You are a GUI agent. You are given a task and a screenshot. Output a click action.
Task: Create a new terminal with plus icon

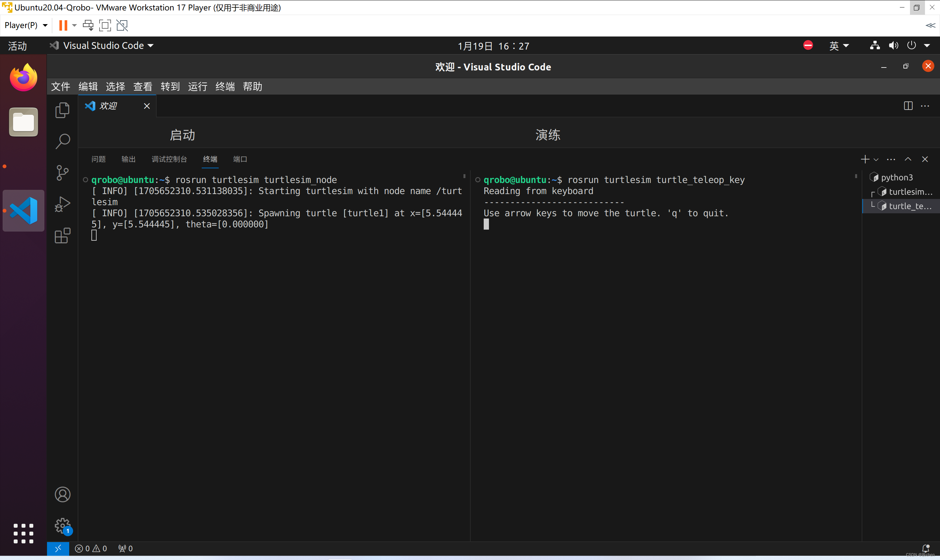pyautogui.click(x=865, y=159)
